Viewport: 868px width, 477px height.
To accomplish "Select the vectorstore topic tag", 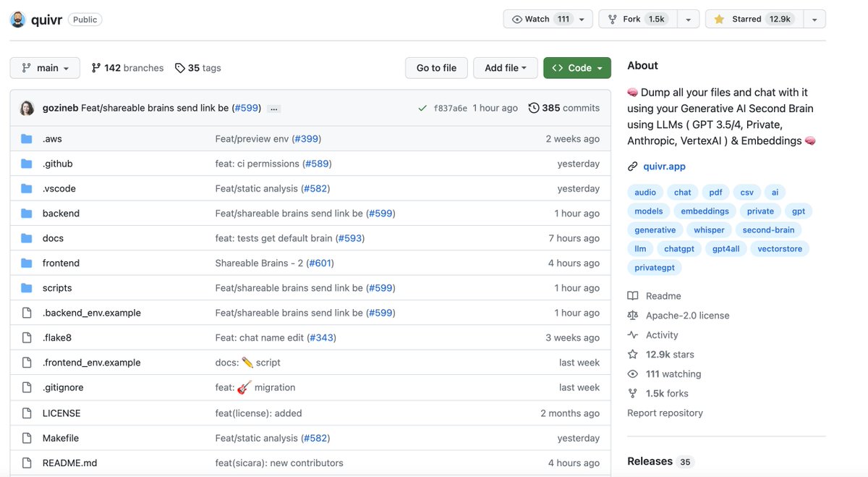I will [x=780, y=249].
